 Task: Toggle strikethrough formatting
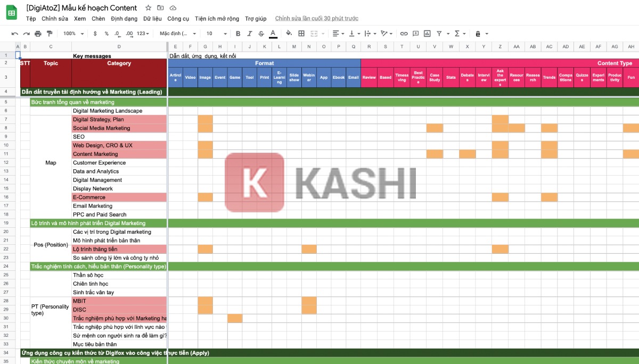261,34
